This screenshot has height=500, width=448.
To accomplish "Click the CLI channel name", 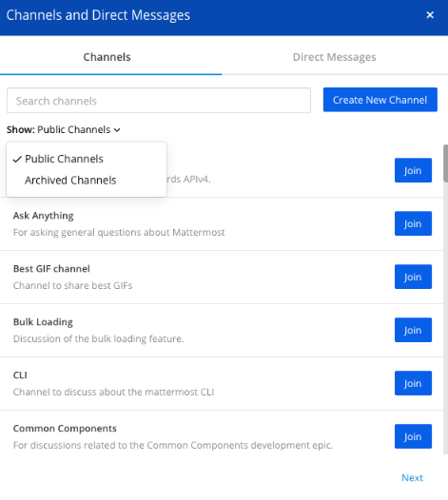I will [x=20, y=375].
